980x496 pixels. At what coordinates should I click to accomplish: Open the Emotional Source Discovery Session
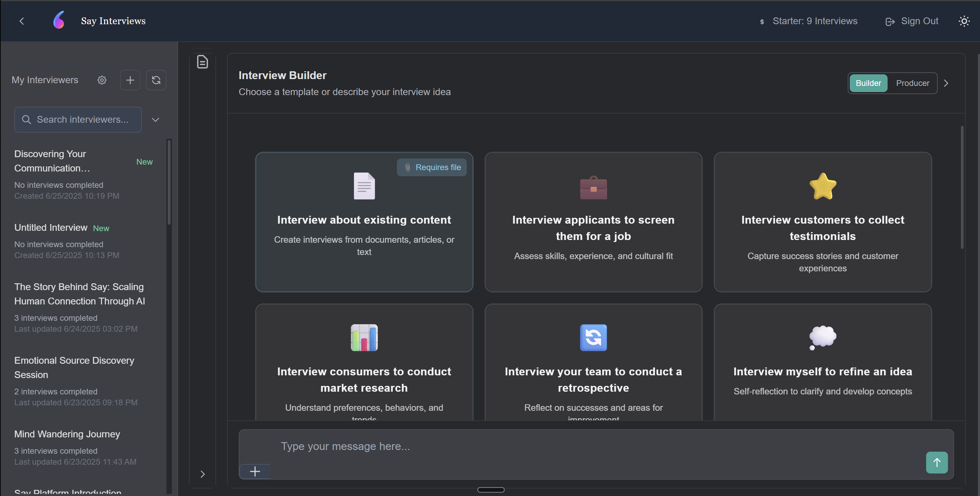point(84,381)
